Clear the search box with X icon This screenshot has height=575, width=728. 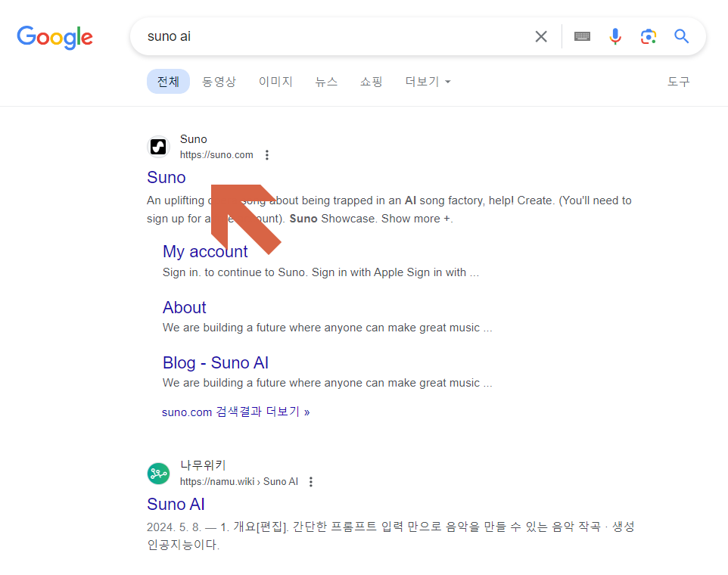tap(541, 36)
